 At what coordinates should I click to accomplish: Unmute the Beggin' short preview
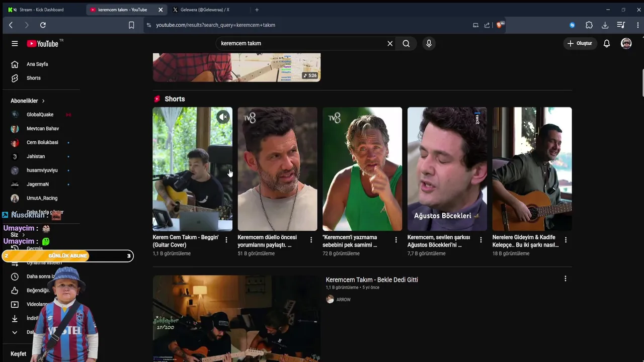click(x=223, y=117)
